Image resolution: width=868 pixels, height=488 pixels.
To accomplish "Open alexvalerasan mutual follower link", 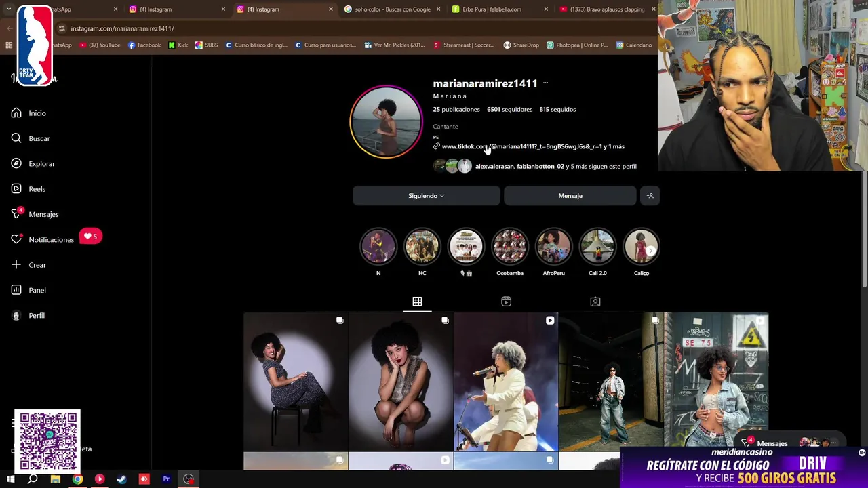I will pos(494,166).
